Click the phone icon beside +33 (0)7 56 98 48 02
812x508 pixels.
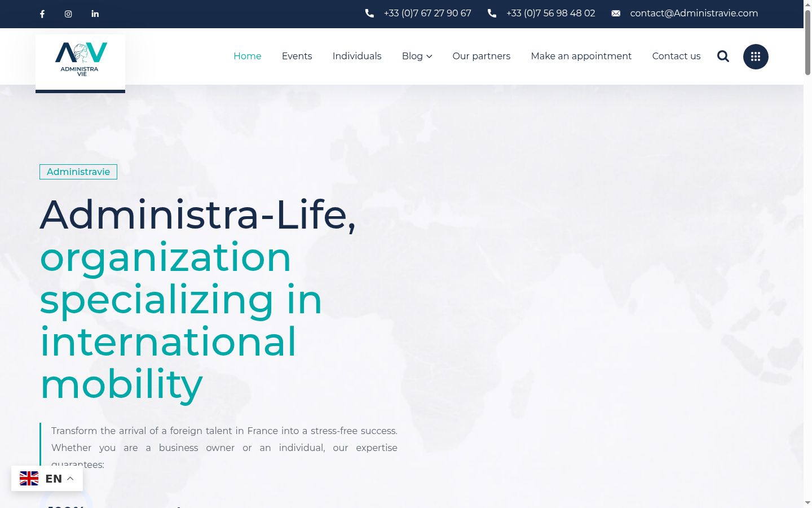(492, 14)
